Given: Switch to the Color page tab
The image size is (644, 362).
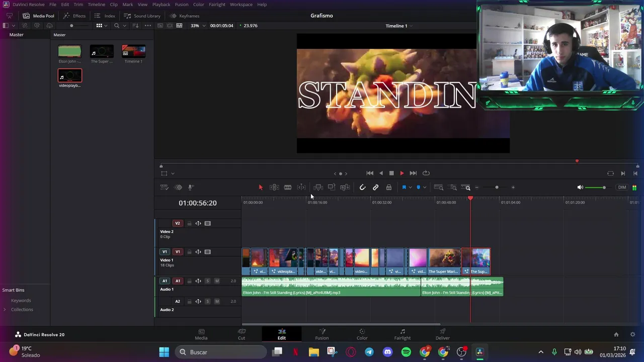Looking at the screenshot, I should point(362,334).
